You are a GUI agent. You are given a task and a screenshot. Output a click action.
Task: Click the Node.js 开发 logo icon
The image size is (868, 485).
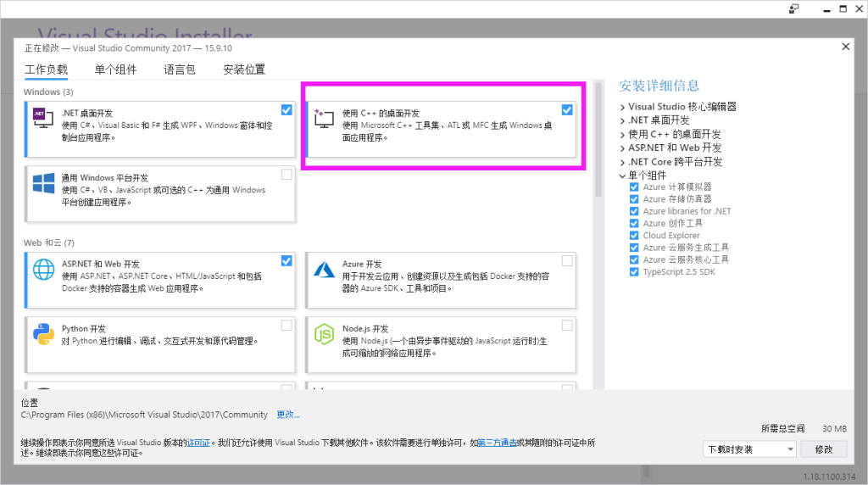324,334
